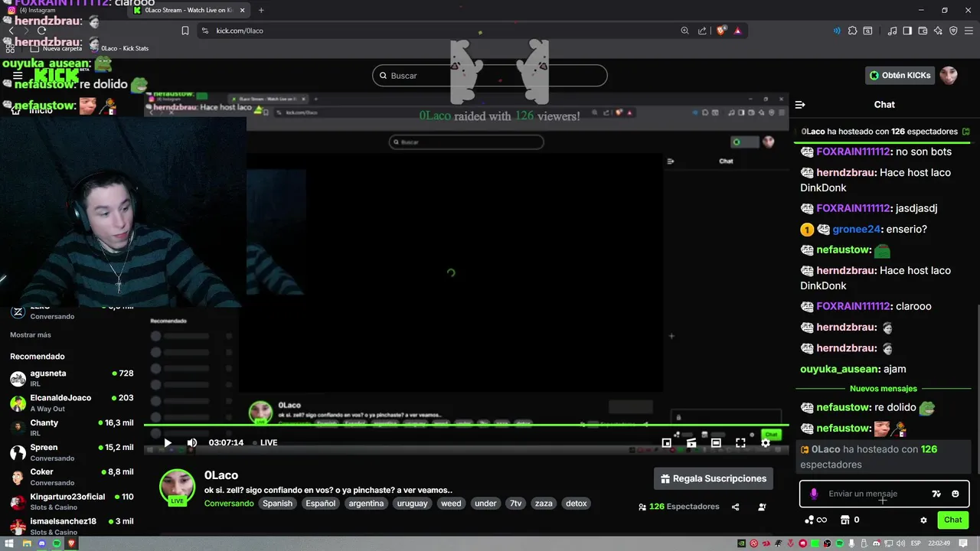Viewport: 980px width, 551px height.
Task: Open agusneta recommended channel
Action: [x=71, y=378]
